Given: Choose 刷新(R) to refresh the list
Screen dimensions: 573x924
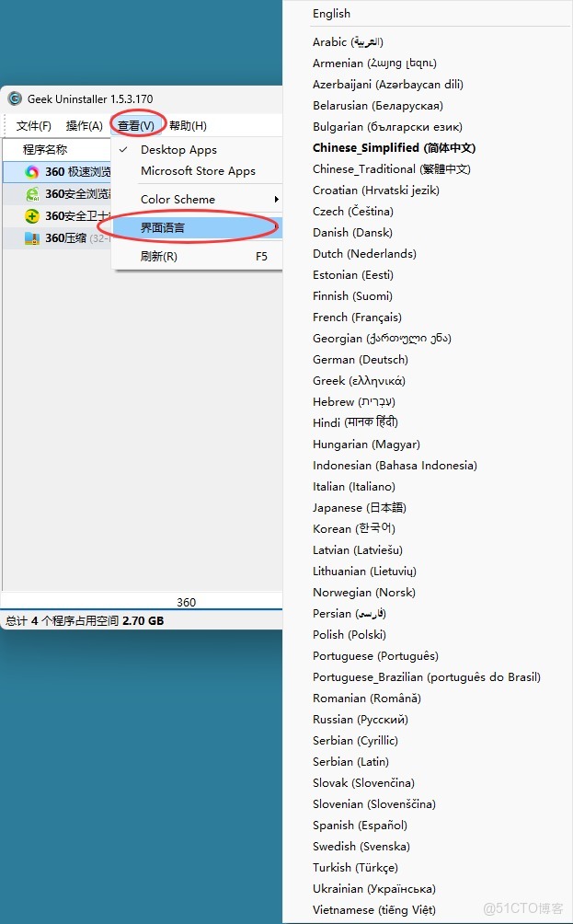Looking at the screenshot, I should click(197, 257).
